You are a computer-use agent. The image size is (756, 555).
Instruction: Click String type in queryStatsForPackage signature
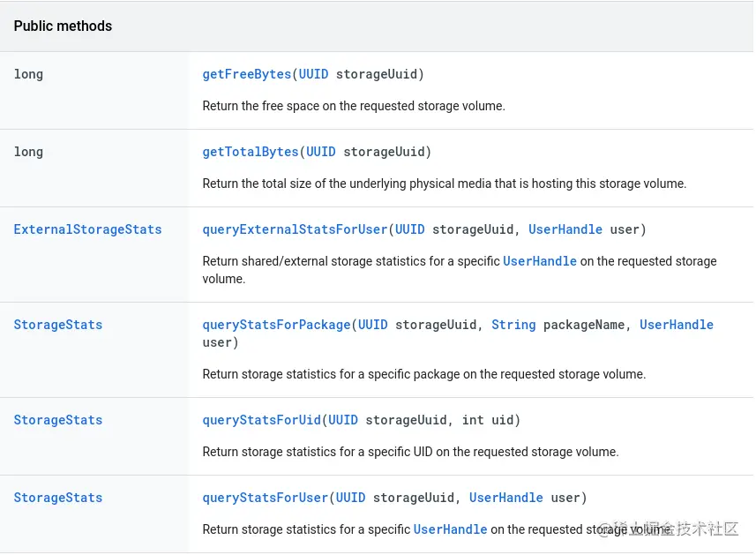click(513, 325)
